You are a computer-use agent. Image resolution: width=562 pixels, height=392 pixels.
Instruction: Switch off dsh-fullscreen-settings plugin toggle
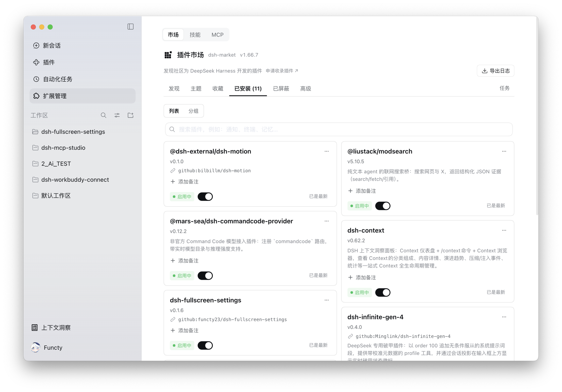pos(205,345)
